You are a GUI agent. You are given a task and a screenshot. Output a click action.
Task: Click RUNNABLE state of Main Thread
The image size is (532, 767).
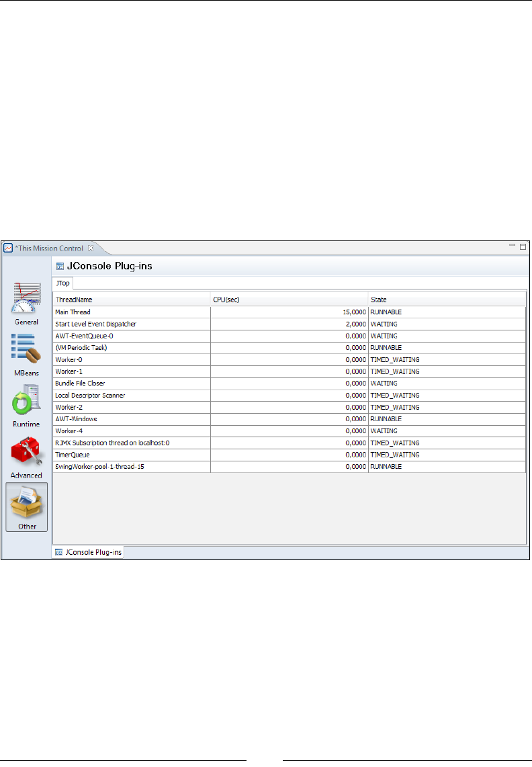[x=386, y=312]
